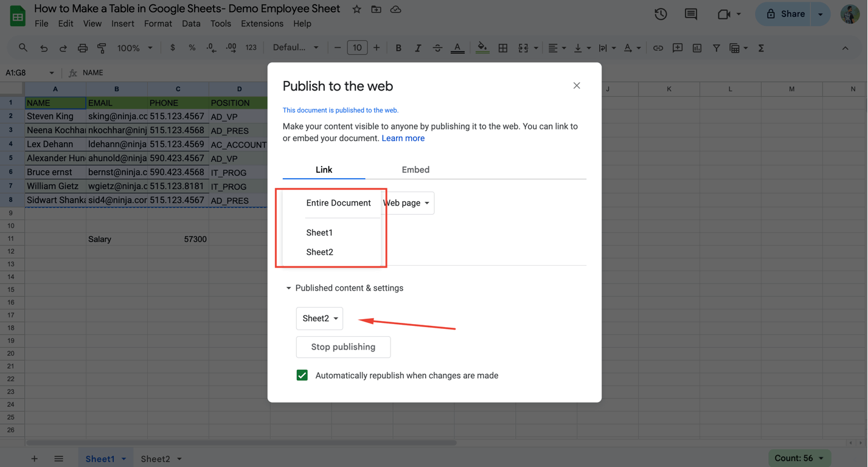The width and height of the screenshot is (868, 467).
Task: Click the insert chart icon
Action: pyautogui.click(x=697, y=48)
